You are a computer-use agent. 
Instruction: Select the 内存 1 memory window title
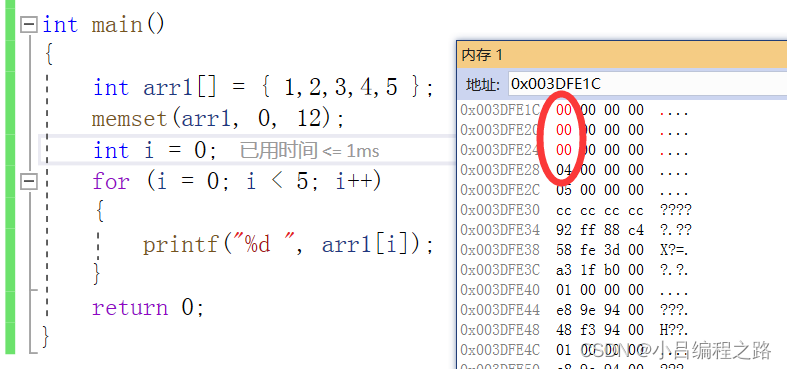tap(482, 55)
